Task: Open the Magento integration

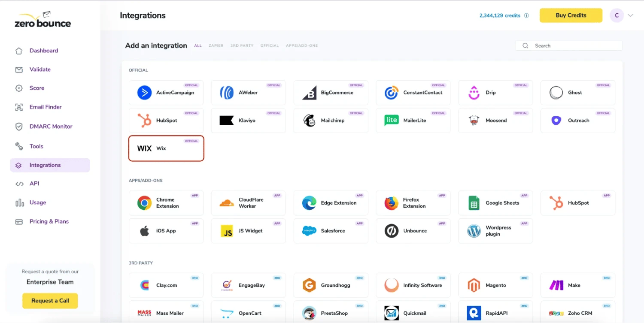Action: tap(495, 285)
